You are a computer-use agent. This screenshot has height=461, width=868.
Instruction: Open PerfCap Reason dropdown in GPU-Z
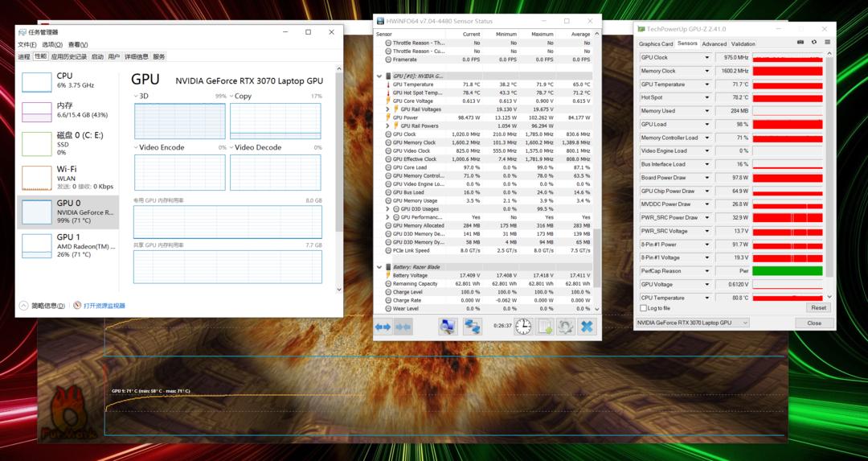pyautogui.click(x=707, y=271)
